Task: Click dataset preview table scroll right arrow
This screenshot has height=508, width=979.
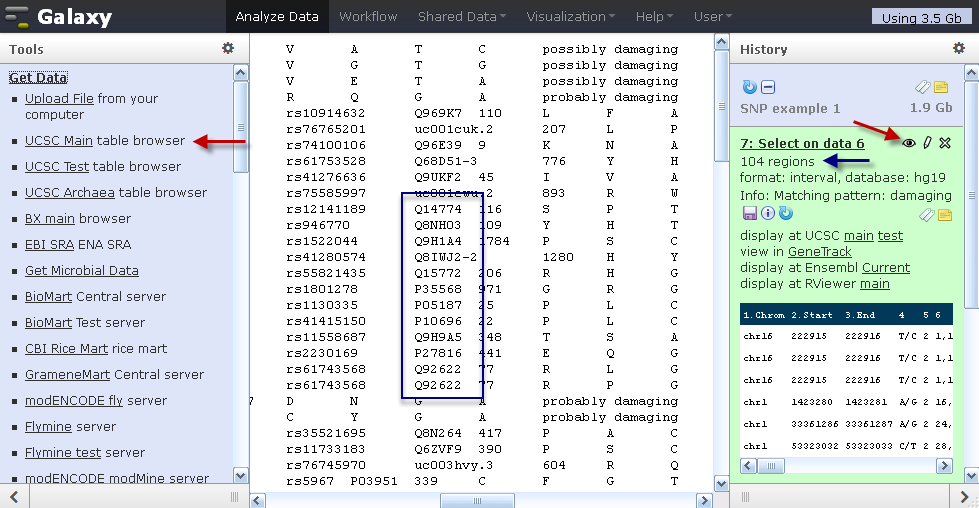Action: tap(945, 466)
